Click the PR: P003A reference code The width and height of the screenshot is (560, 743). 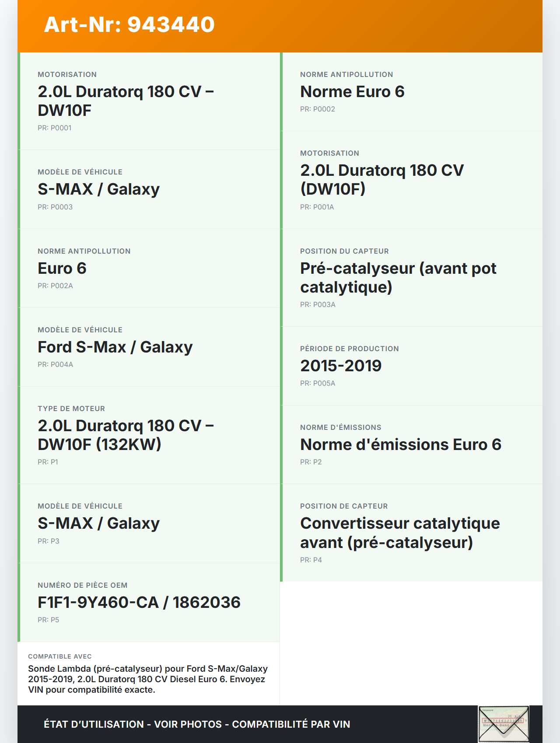pyautogui.click(x=318, y=304)
